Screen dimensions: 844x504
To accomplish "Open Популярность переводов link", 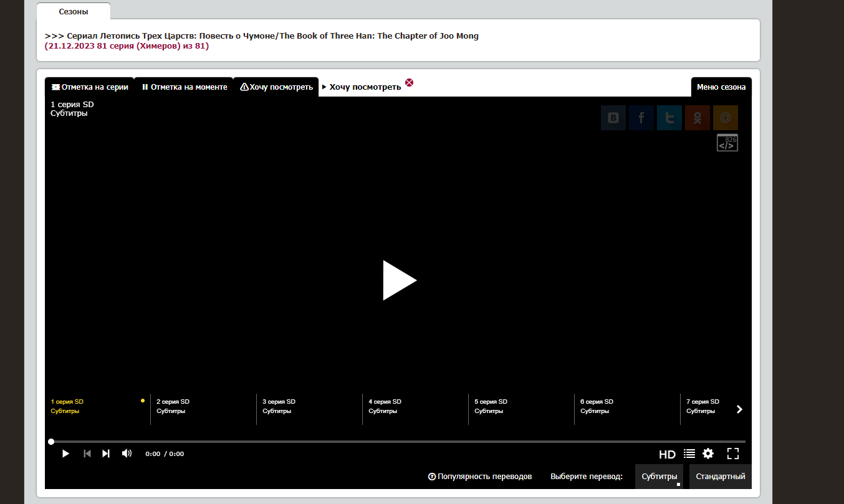I will [x=480, y=477].
